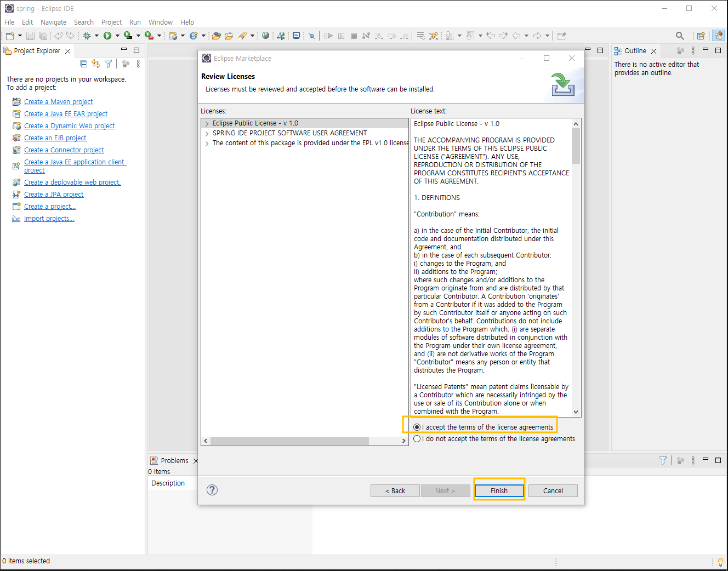728x571 pixels.
Task: Open the Coverage dropdown arrow
Action: pyautogui.click(x=138, y=36)
